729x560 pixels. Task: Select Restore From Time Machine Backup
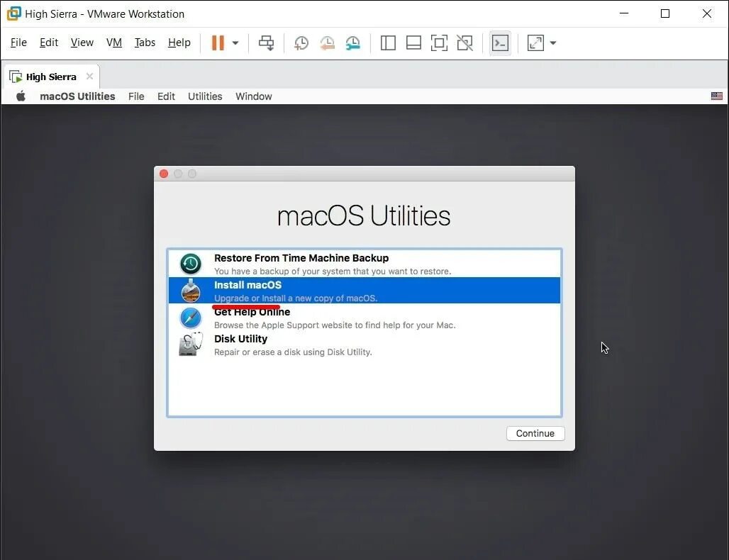364,264
